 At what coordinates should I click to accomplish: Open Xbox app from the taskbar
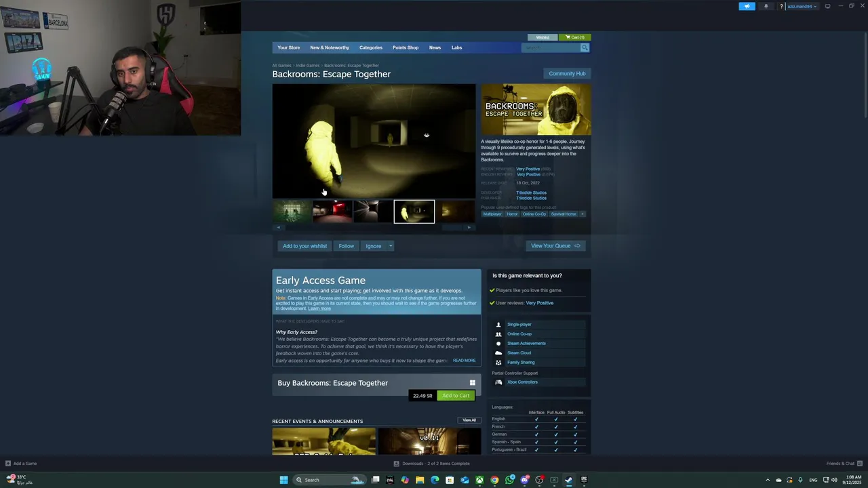click(x=479, y=480)
